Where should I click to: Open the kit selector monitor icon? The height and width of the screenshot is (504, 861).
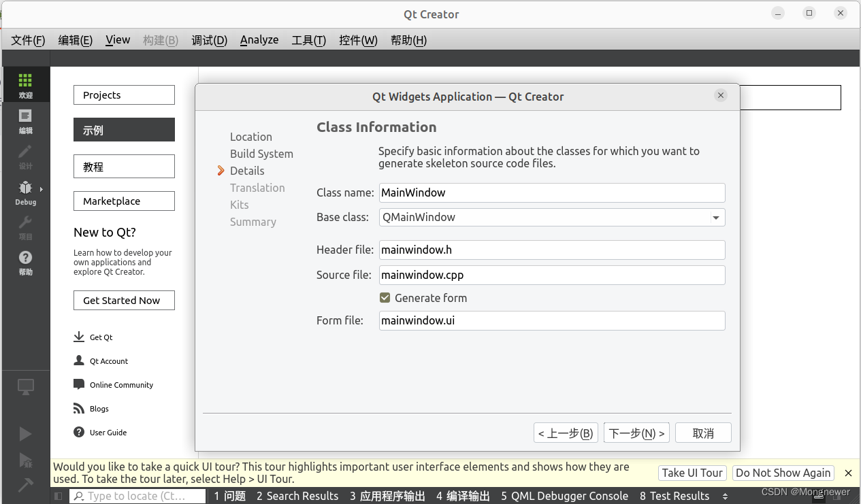(x=26, y=386)
